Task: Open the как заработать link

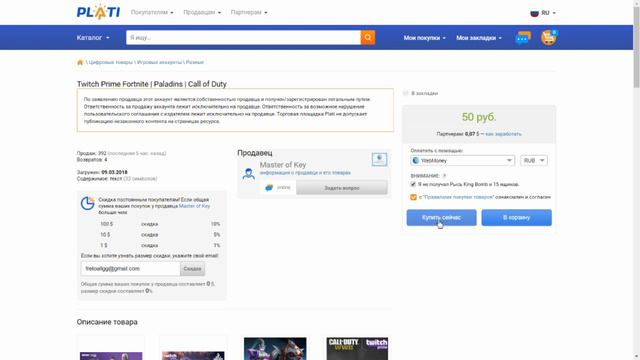Action: [503, 134]
